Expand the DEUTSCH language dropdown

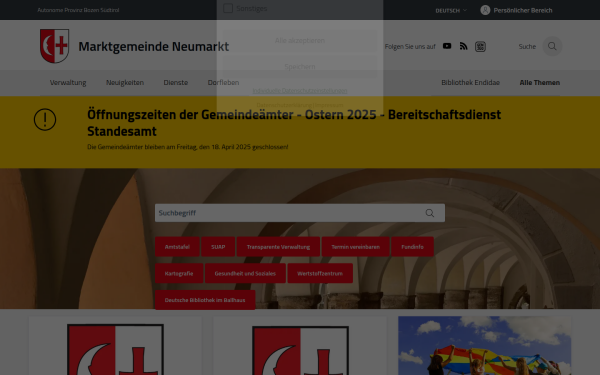(451, 10)
